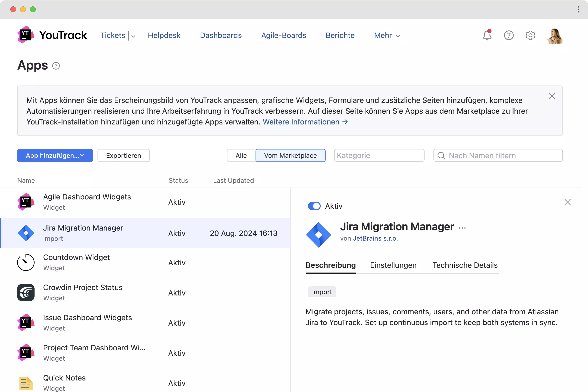Open the three-dots menu next to Jira Migration Manager
The image size is (588, 392).
pyautogui.click(x=462, y=228)
